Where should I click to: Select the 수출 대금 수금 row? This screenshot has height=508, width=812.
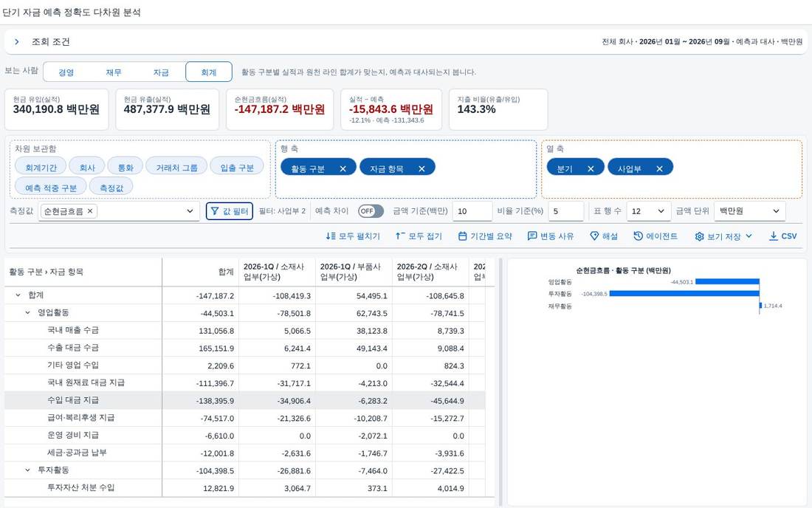click(x=245, y=348)
